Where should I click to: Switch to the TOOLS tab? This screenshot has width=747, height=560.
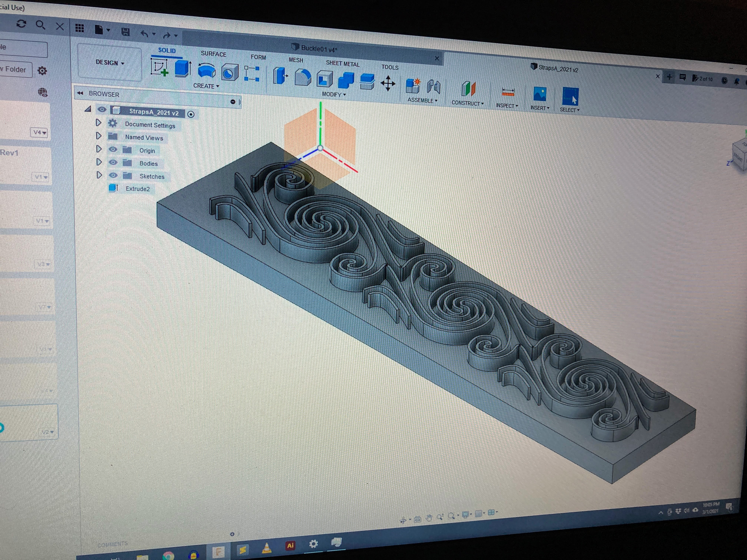click(x=390, y=67)
